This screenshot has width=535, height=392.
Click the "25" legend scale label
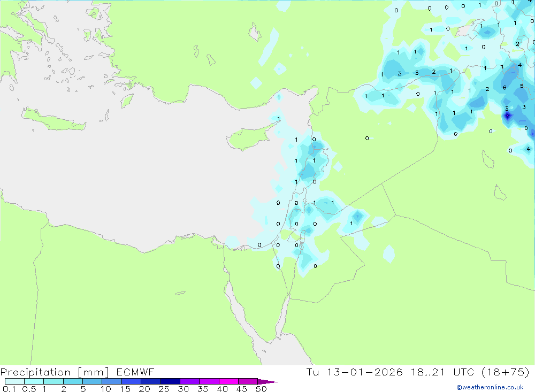click(164, 389)
